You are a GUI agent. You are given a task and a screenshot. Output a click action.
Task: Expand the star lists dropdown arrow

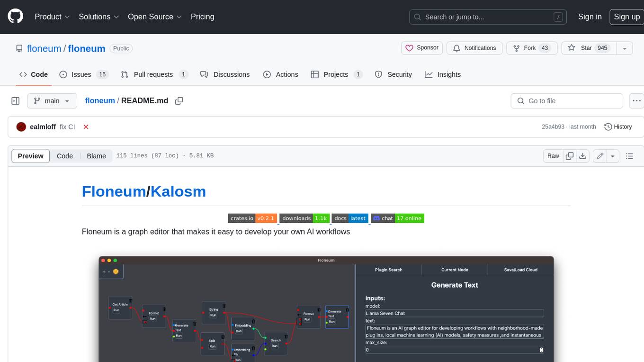[625, 48]
